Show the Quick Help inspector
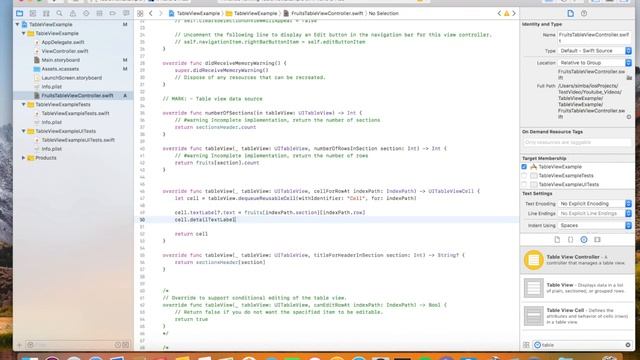This screenshot has height=360, width=640. point(584,13)
